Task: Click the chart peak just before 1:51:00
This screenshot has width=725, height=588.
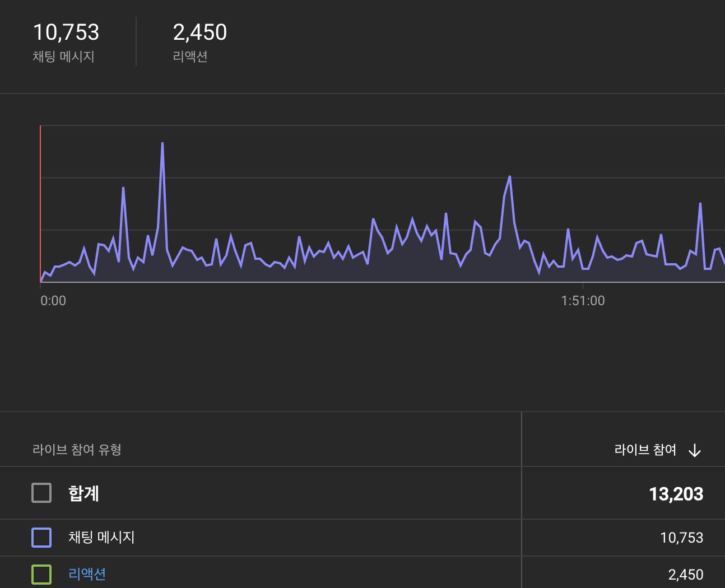Action: tap(509, 177)
